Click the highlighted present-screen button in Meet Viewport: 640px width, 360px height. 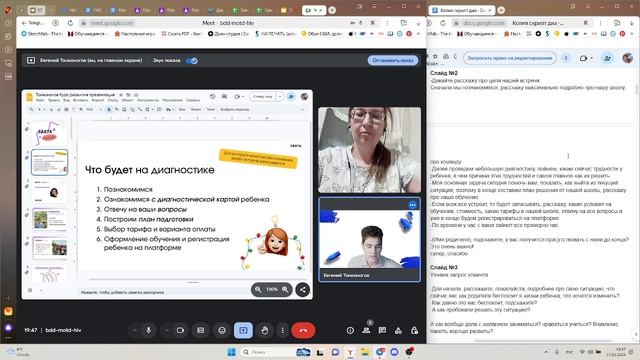pyautogui.click(x=243, y=330)
